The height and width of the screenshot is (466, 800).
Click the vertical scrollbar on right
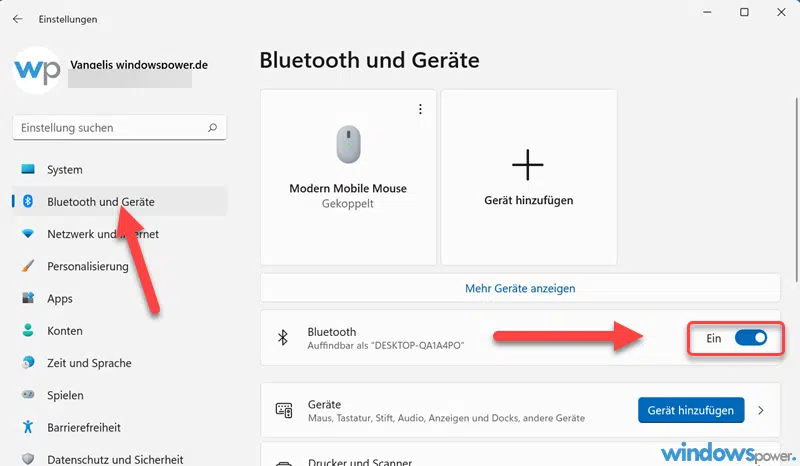point(796,189)
